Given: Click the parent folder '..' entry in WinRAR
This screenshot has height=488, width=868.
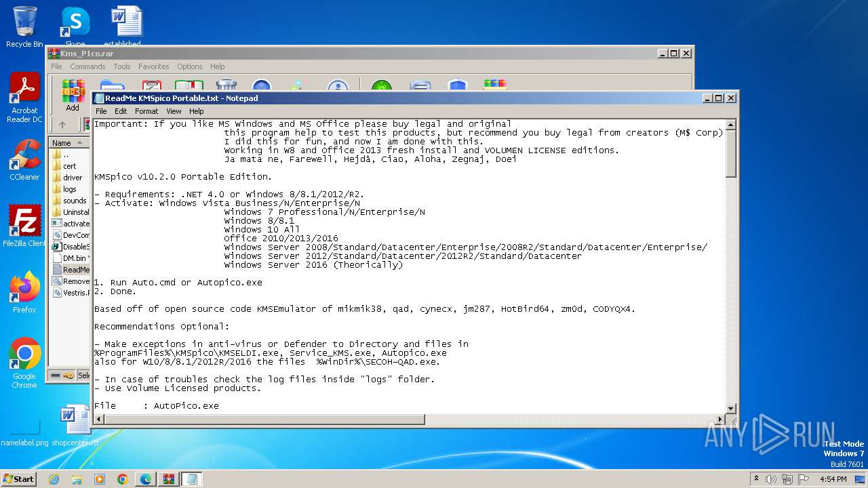Looking at the screenshot, I should point(66,155).
